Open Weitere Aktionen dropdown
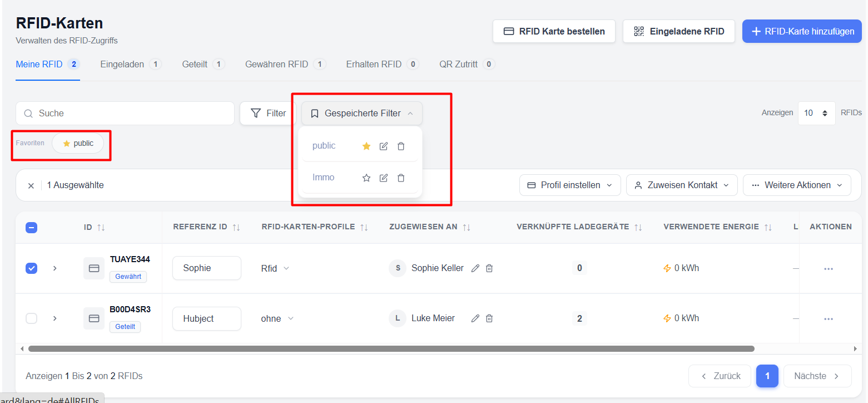The image size is (868, 403). (x=797, y=185)
